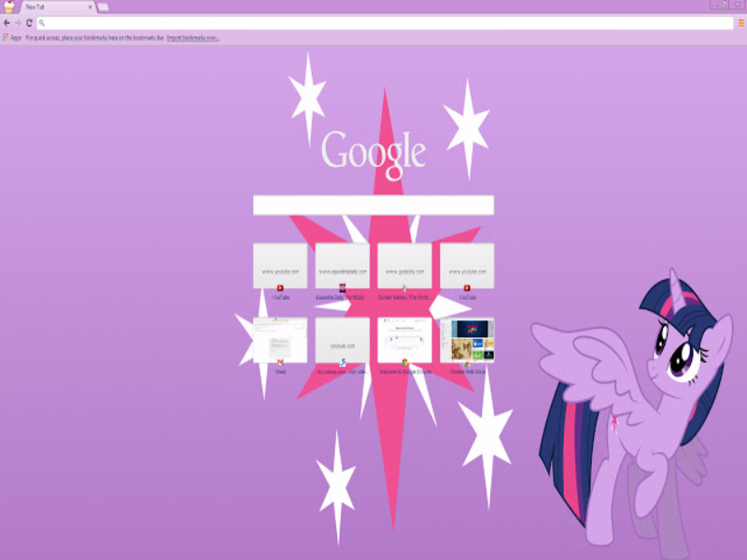Screen dimensions: 747x560
Task: Open the youtuab.com tile
Action: (342, 340)
